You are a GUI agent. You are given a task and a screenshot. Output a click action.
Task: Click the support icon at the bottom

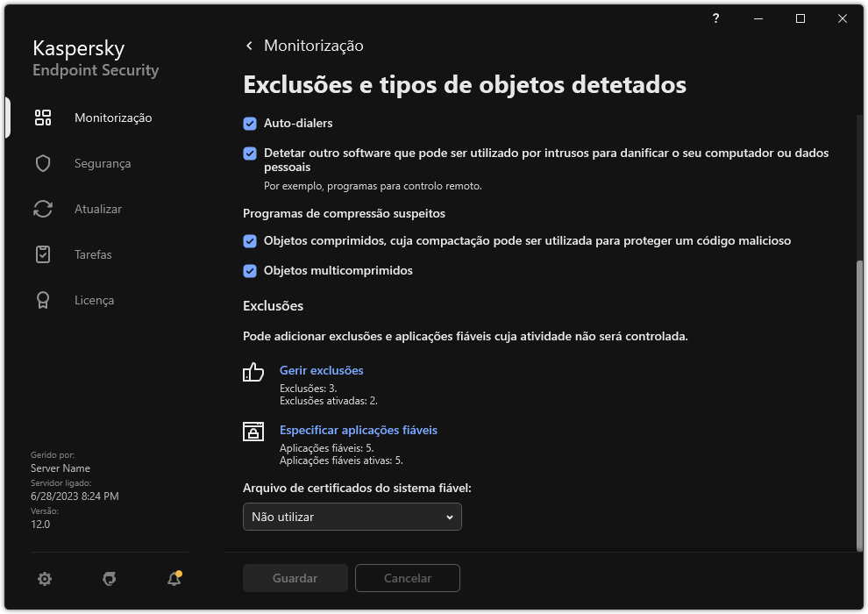click(108, 579)
